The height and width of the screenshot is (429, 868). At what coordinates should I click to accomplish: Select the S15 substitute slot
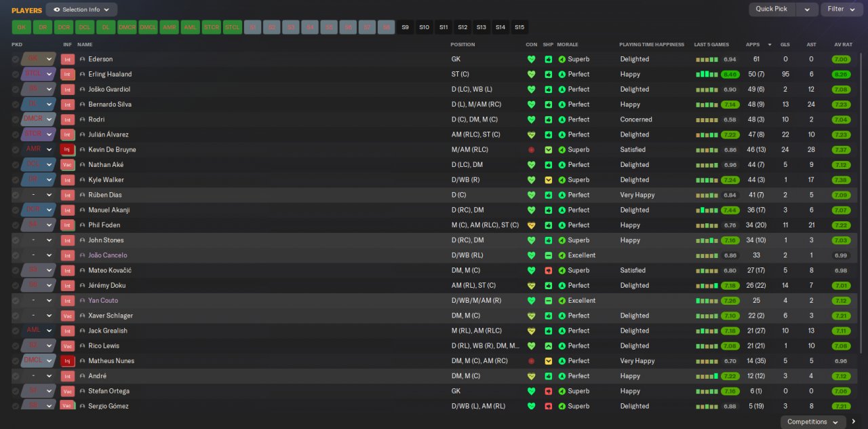pyautogui.click(x=519, y=27)
